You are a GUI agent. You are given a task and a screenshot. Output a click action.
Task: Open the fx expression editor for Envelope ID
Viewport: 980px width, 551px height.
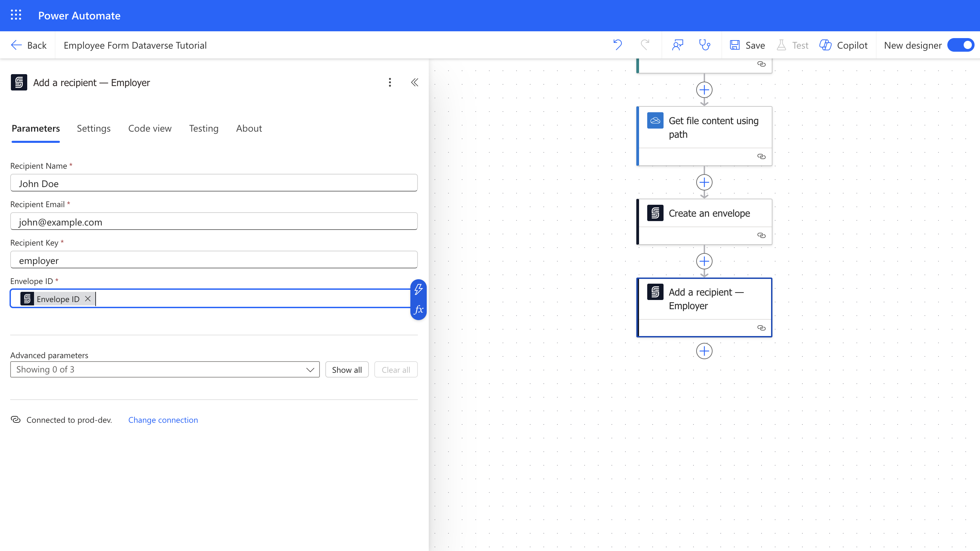coord(419,310)
